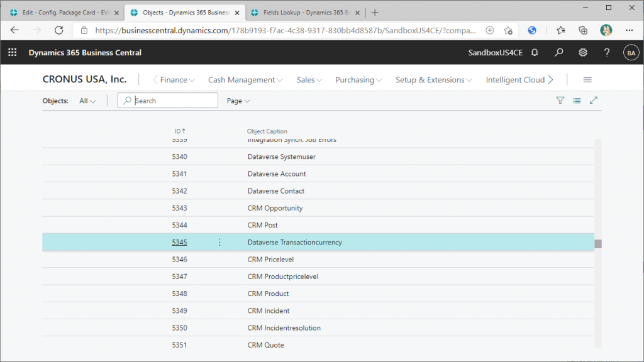View site information lock icon
Image resolution: width=644 pixels, height=362 pixels.
[84, 30]
